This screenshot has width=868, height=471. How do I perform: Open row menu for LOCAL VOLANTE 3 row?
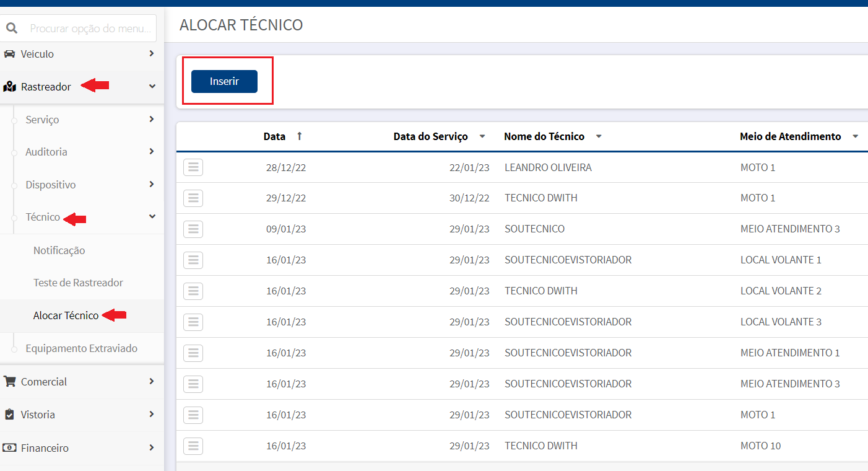point(193,322)
